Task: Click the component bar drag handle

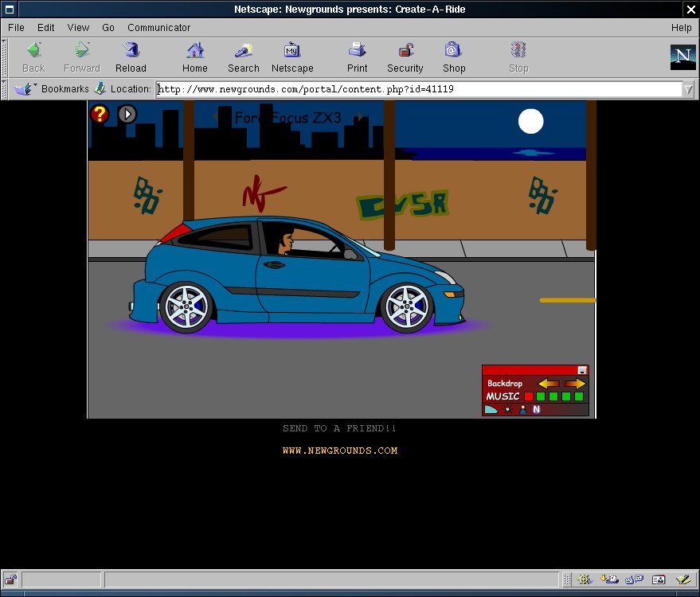Action: point(567,579)
